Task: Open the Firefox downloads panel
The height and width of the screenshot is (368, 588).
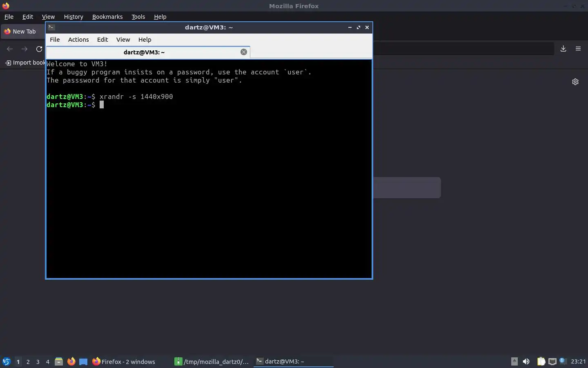Action: point(563,49)
